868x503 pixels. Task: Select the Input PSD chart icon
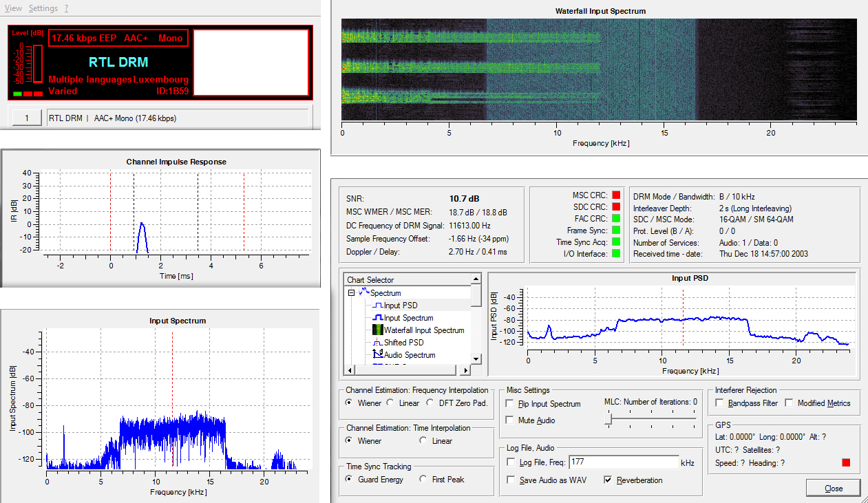[377, 306]
